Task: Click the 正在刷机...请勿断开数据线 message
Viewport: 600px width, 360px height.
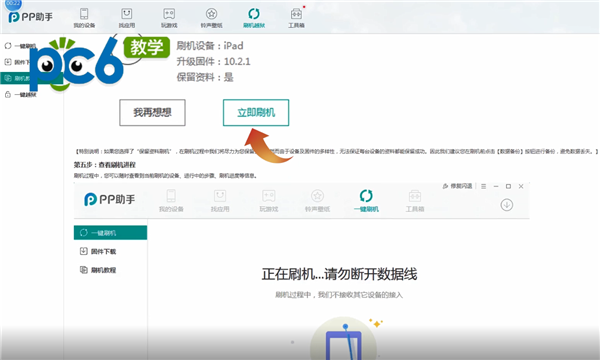Action: pyautogui.click(x=339, y=274)
